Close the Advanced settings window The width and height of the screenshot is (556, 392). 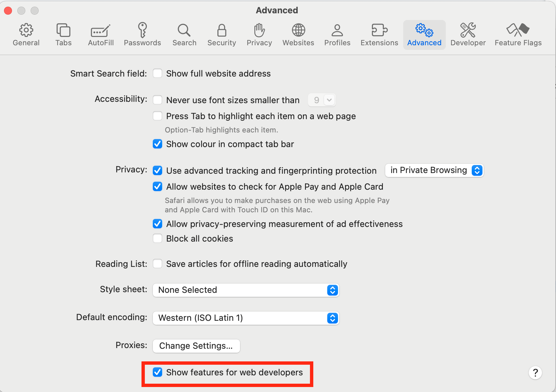pos(8,11)
